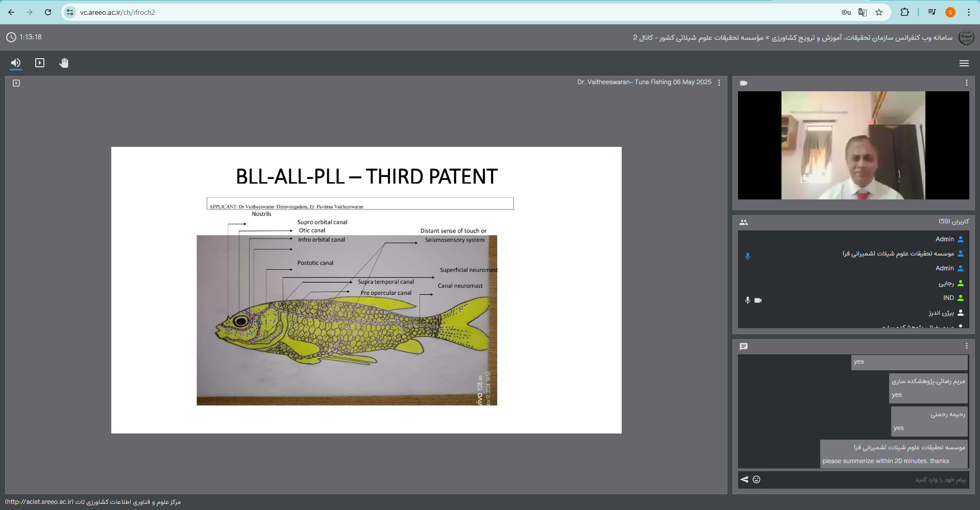The height and width of the screenshot is (510, 980).
Task: Open the video playback toolbar icon
Action: point(40,63)
